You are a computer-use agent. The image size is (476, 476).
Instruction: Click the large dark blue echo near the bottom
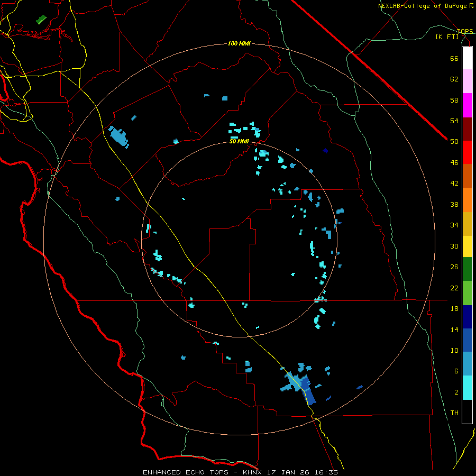(308, 391)
